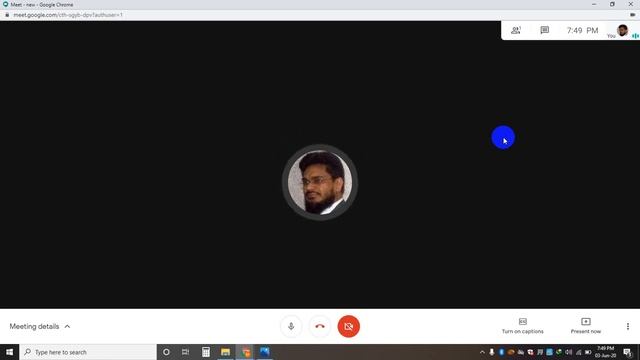
Task: Click the microphone icon in system tray
Action: (492, 352)
